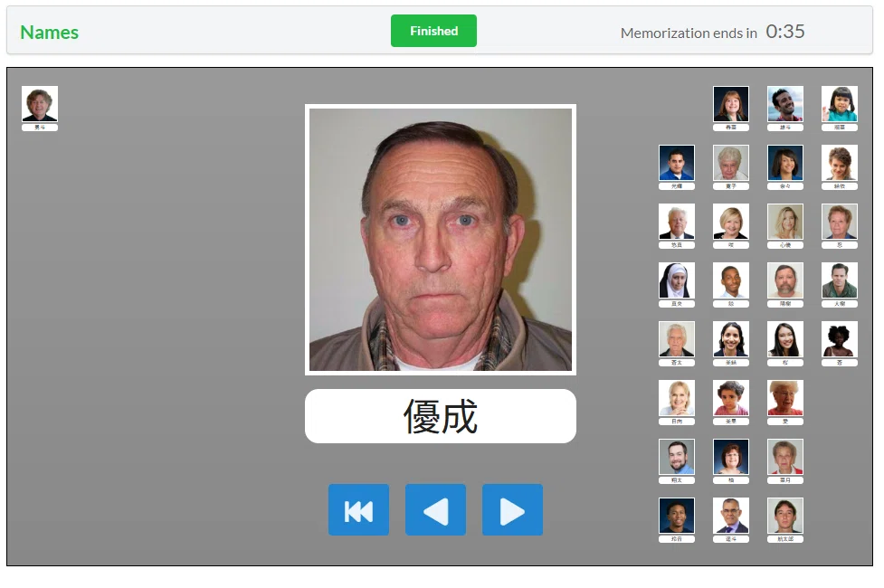Select the man wearing a purple tie

pyautogui.click(x=731, y=516)
